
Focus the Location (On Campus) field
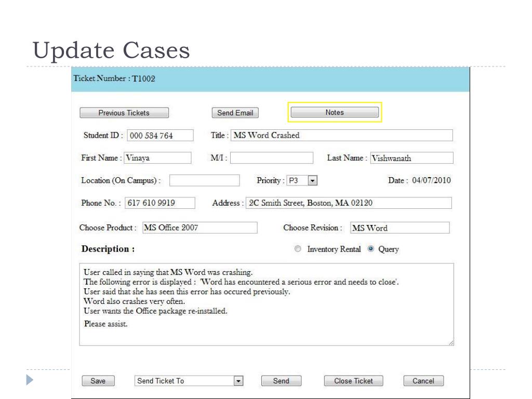(205, 180)
